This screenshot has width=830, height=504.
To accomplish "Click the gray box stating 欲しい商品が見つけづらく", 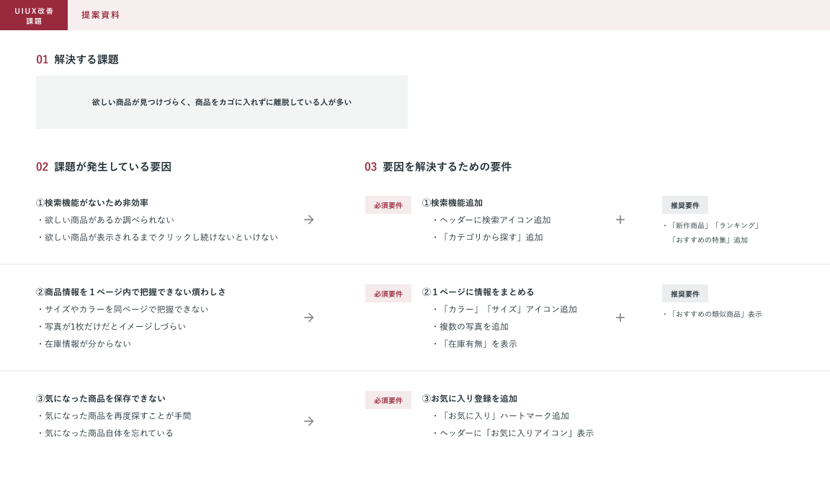I will tap(222, 102).
